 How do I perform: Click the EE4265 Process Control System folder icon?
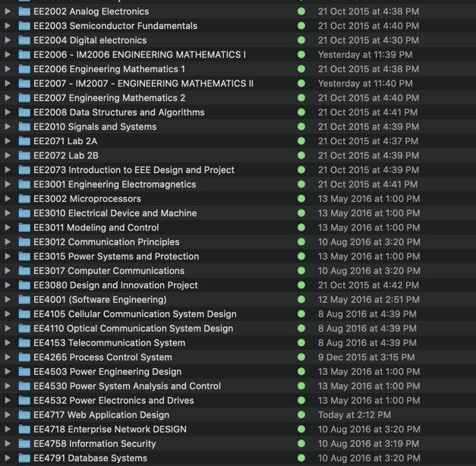[24, 357]
